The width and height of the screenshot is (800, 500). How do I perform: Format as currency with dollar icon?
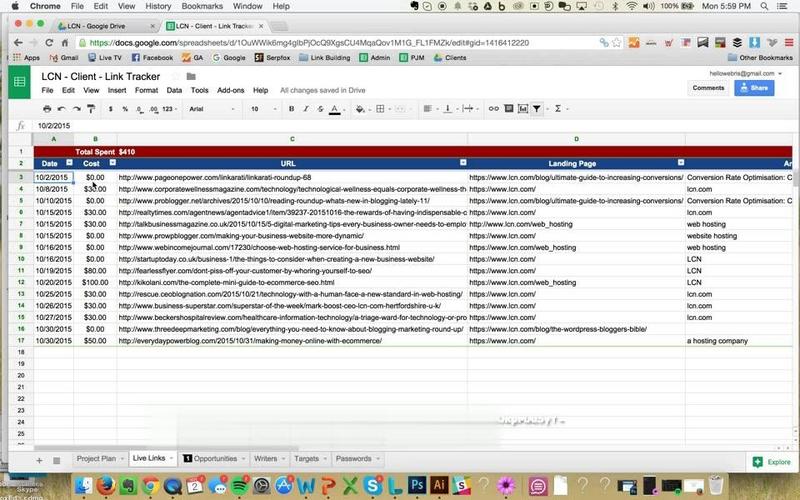[x=111, y=109]
